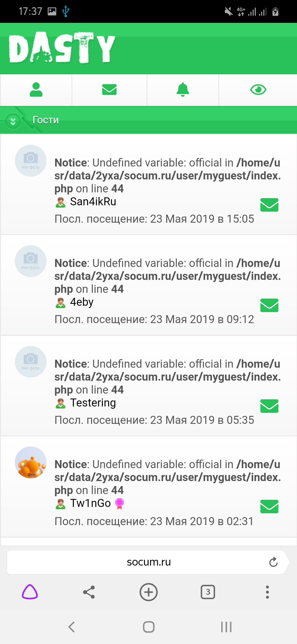Message Testering with the envelope icon
The width and height of the screenshot is (297, 644).
point(269,406)
